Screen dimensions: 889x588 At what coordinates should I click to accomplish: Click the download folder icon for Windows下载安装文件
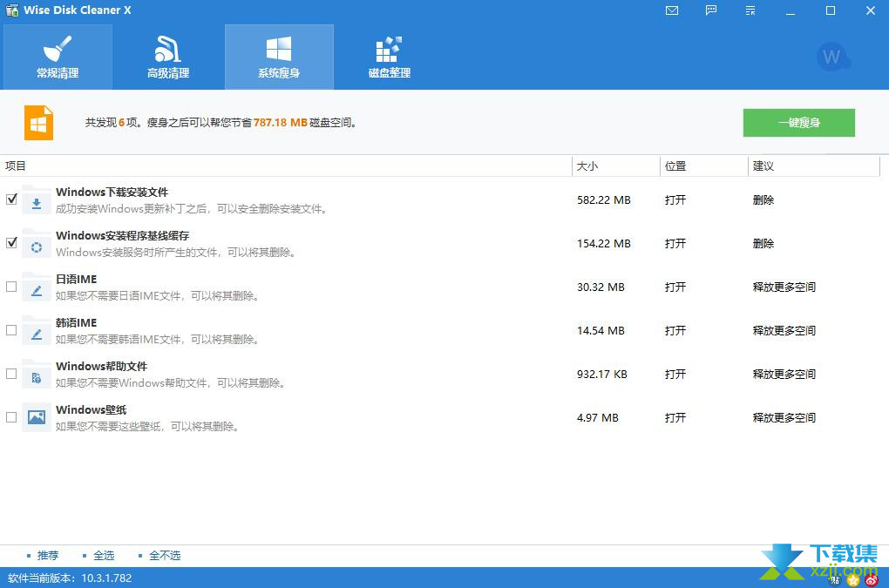coord(37,200)
